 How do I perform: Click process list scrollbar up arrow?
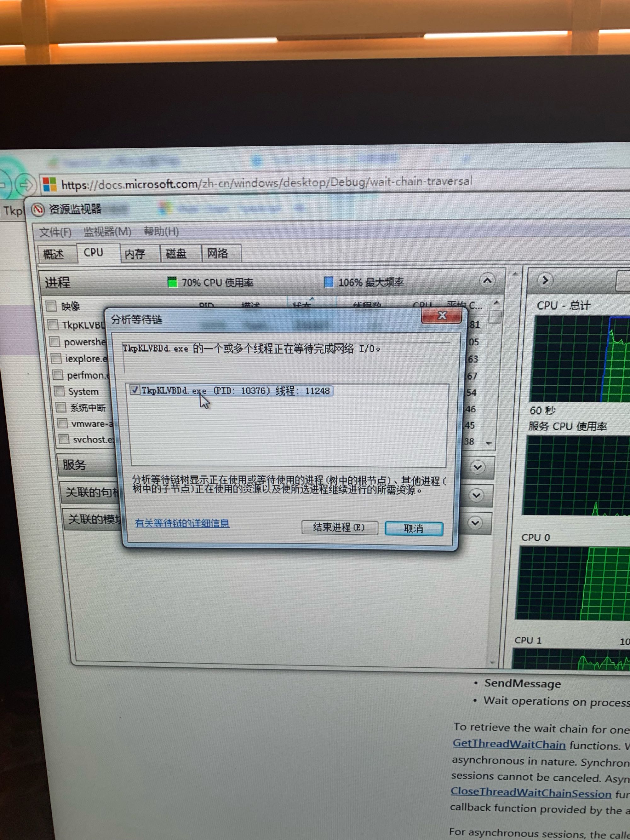click(496, 303)
